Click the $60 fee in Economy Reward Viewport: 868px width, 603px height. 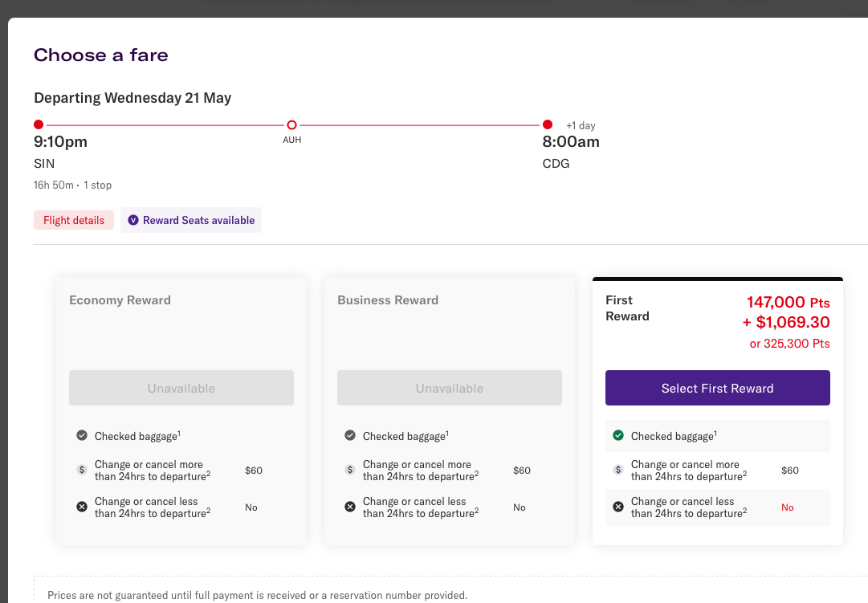pyautogui.click(x=254, y=471)
